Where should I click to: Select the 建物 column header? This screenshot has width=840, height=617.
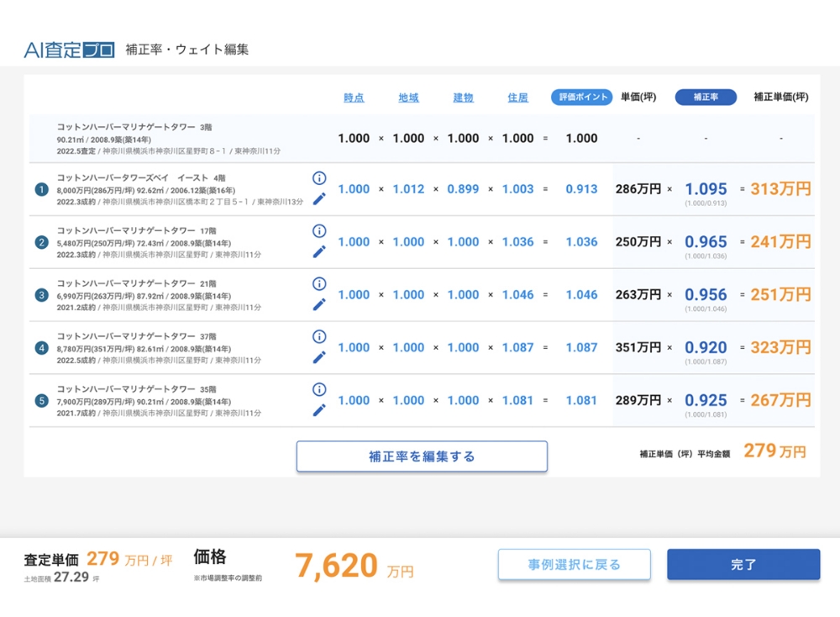click(x=463, y=98)
